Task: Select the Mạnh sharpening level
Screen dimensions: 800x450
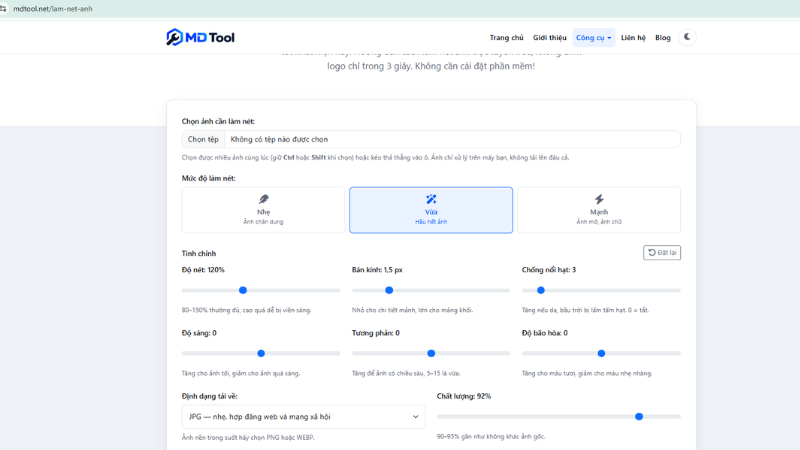Action: pos(599,210)
